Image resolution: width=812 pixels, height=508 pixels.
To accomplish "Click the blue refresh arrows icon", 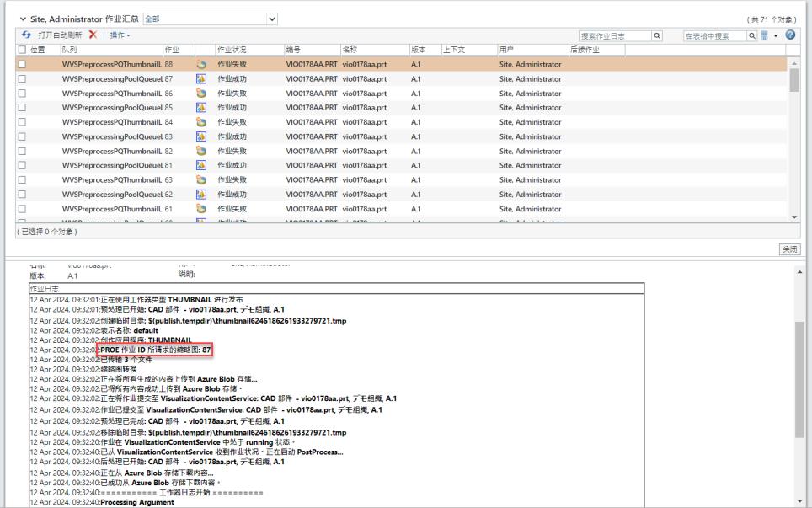I will [x=26, y=35].
